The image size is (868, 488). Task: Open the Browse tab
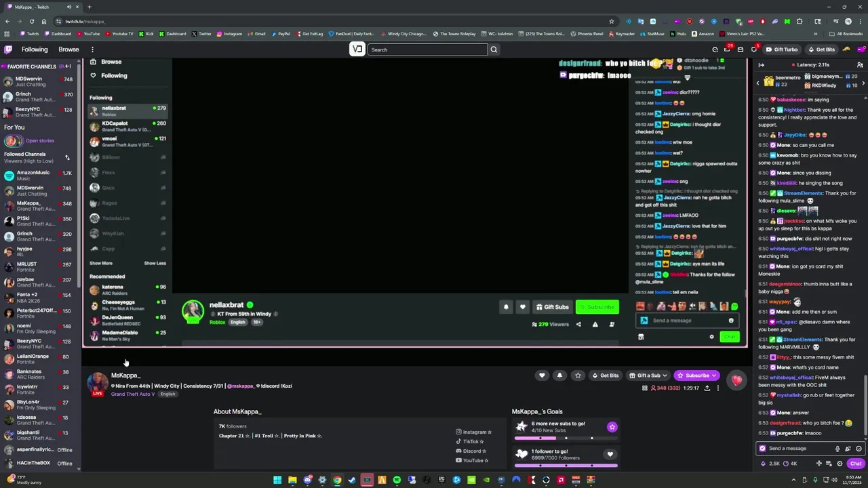[x=68, y=49]
